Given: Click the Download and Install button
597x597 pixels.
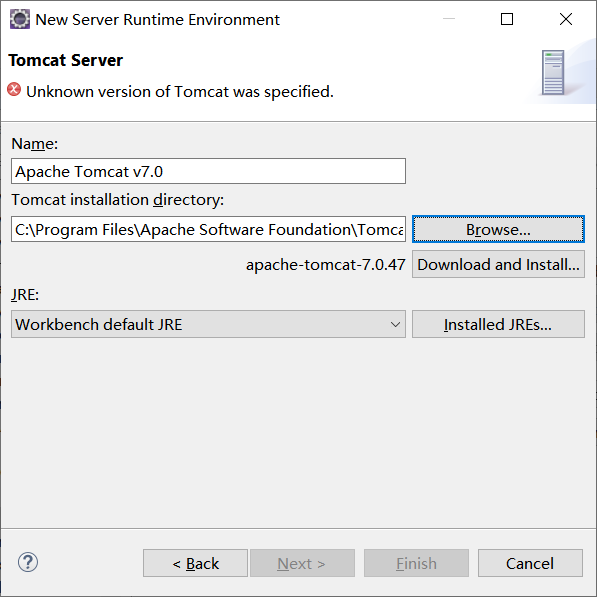Looking at the screenshot, I should pyautogui.click(x=498, y=264).
